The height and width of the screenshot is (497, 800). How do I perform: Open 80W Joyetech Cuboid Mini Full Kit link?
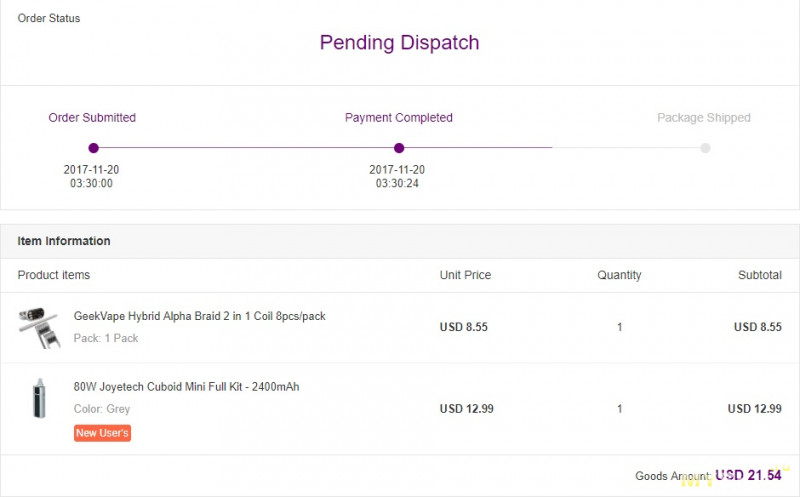coord(186,387)
